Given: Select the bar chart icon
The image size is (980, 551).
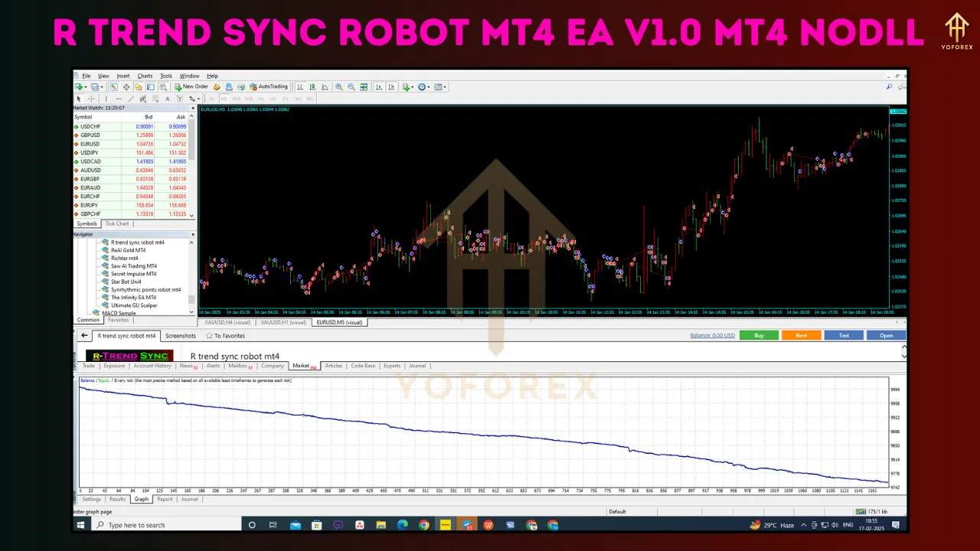Looking at the screenshot, I should pyautogui.click(x=300, y=86).
